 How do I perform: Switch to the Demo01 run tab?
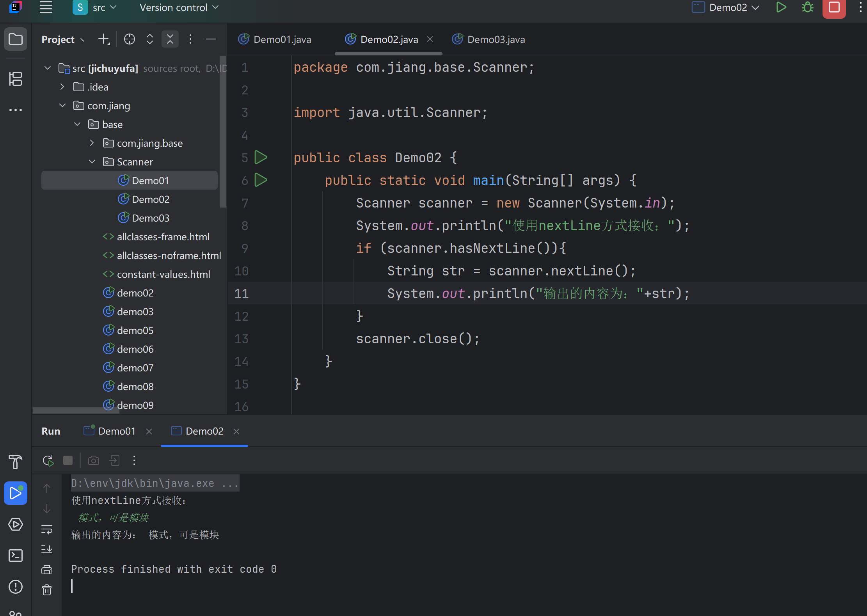[116, 431]
